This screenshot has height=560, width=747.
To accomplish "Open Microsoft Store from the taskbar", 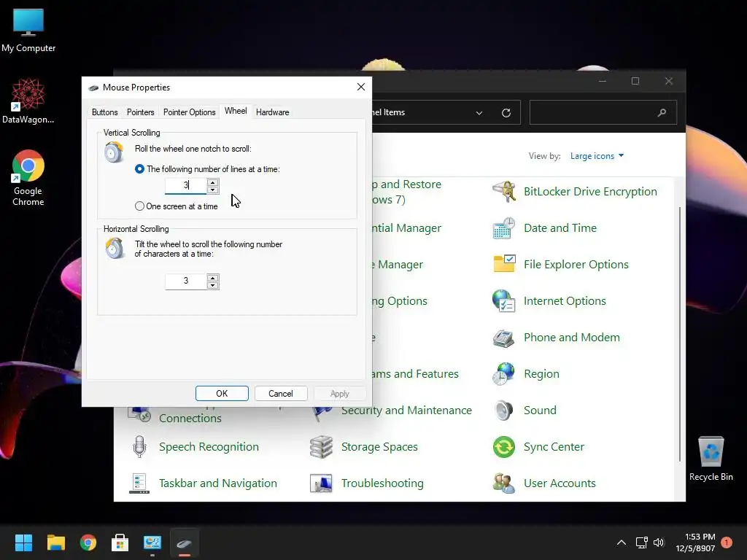I will 120,542.
